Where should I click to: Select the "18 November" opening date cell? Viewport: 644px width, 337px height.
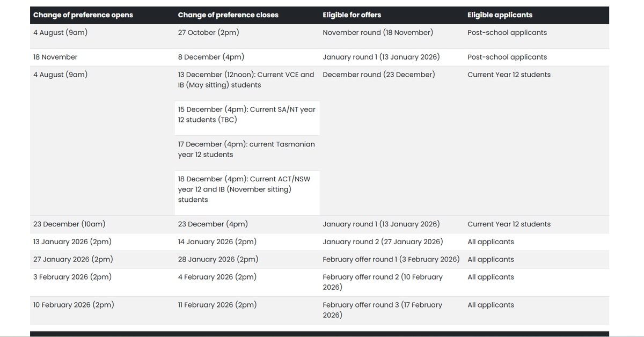(55, 57)
